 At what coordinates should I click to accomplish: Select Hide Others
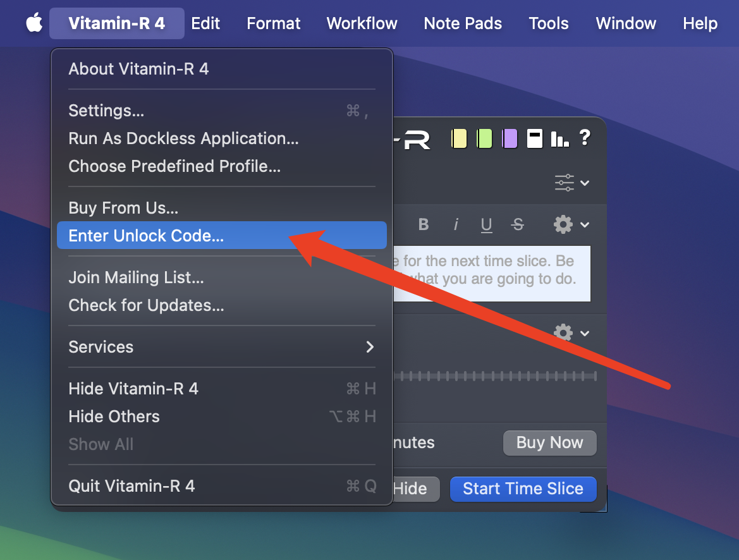coord(221,417)
